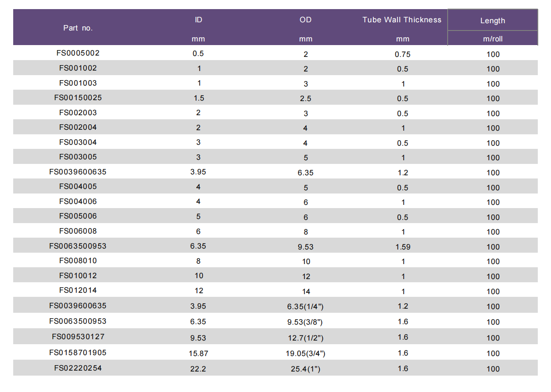
Task: Select part number FS010012
Action: point(78,276)
